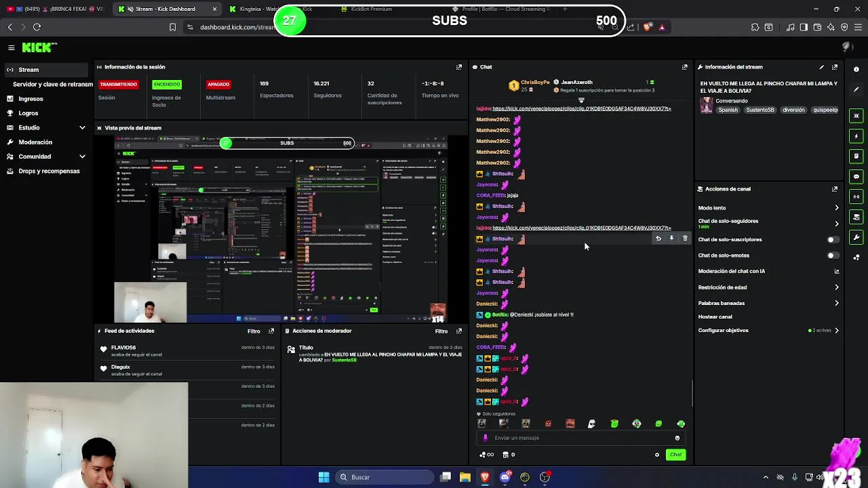The height and width of the screenshot is (488, 868).
Task: Toggle Chat de solo-suscriptores switch
Action: click(832, 239)
